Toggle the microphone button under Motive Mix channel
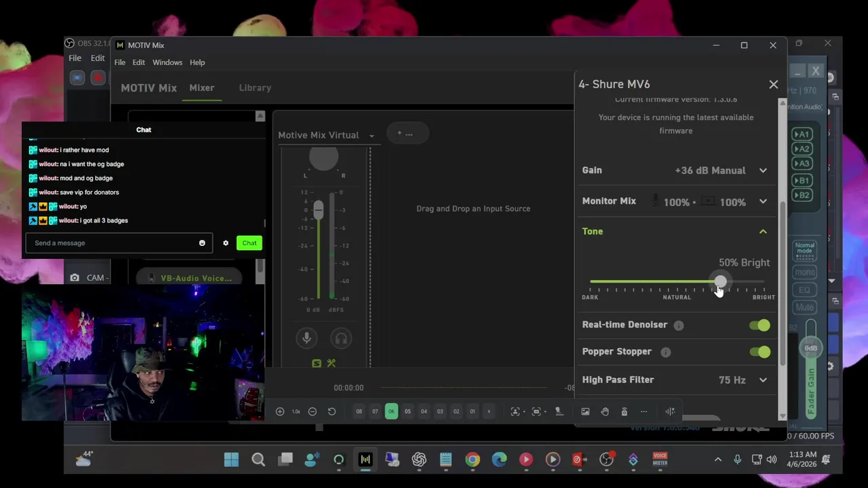868x488 pixels. pyautogui.click(x=307, y=338)
